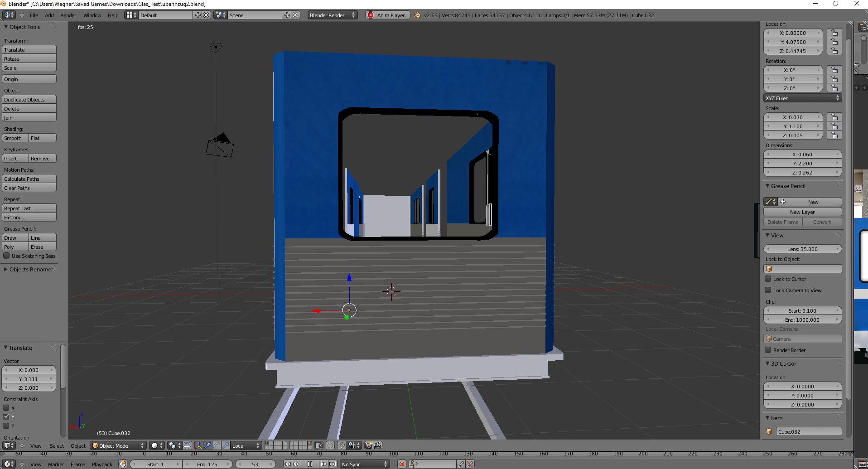Jump to the first frame in timeline
The width and height of the screenshot is (868, 469).
coord(287,464)
